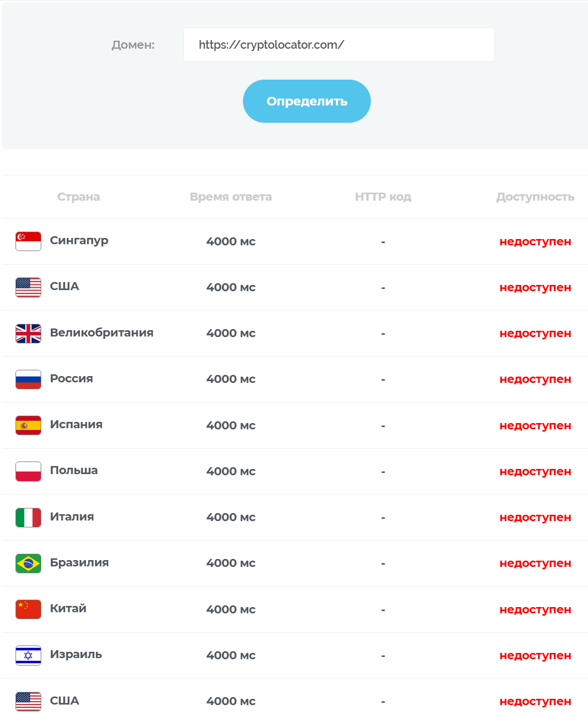Select the Великобритания country name
The image size is (588, 716).
click(101, 332)
